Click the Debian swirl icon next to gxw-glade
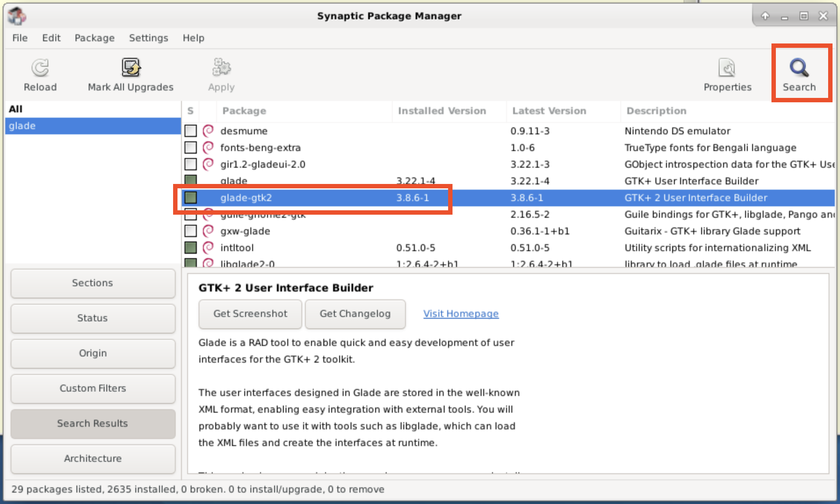The image size is (840, 504). click(208, 230)
